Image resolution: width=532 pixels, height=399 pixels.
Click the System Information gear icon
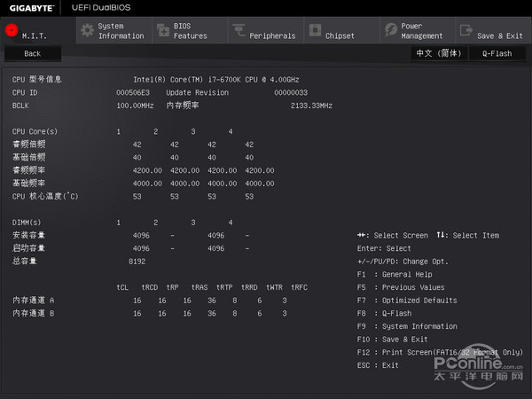click(x=87, y=30)
